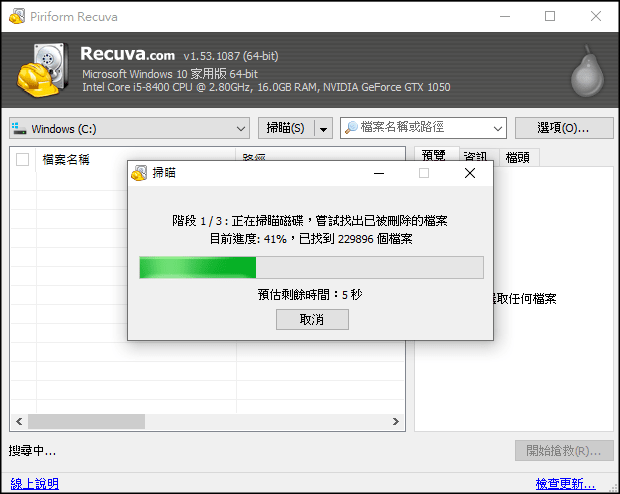This screenshot has width=620, height=494.
Task: Click the Piriform pear logo
Action: click(x=587, y=71)
